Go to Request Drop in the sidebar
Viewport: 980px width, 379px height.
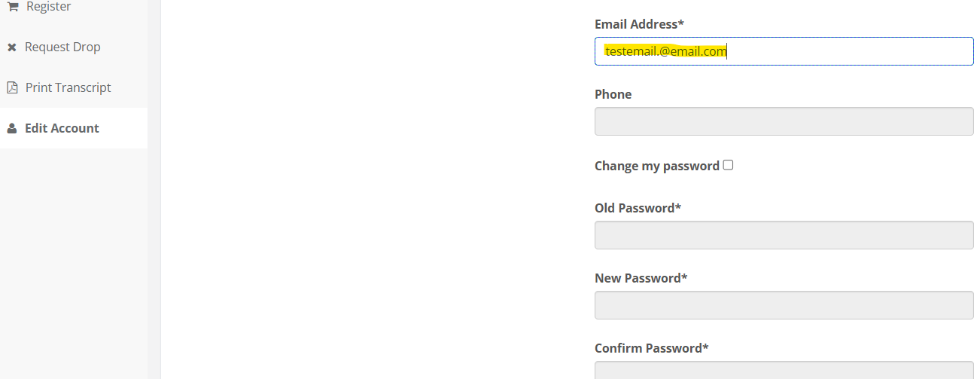point(62,47)
